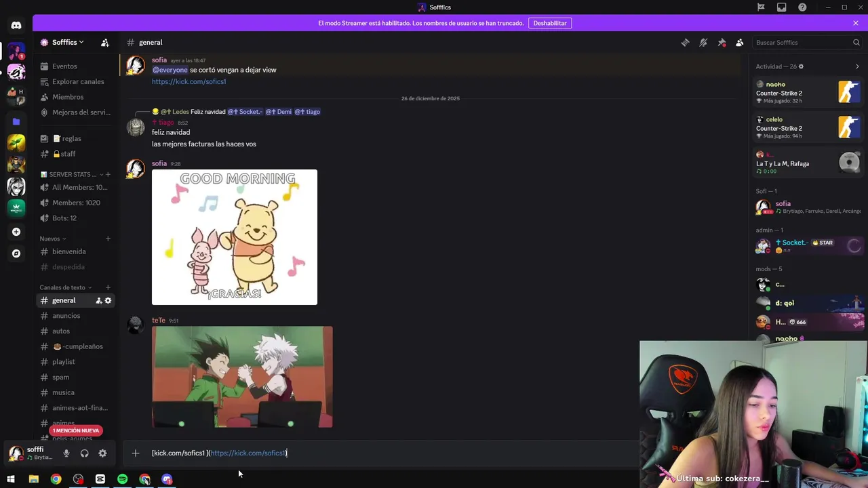Click edit channel gear on general
The height and width of the screenshot is (488, 868).
pyautogui.click(x=108, y=300)
